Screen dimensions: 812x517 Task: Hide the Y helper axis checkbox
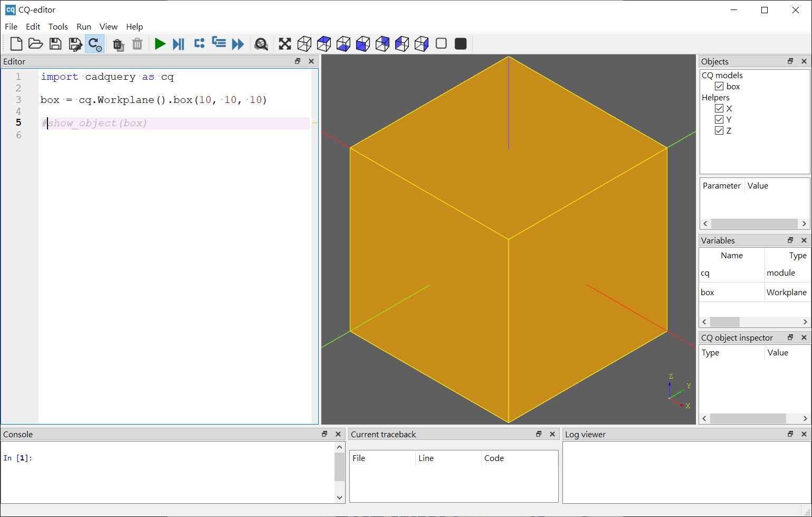719,119
